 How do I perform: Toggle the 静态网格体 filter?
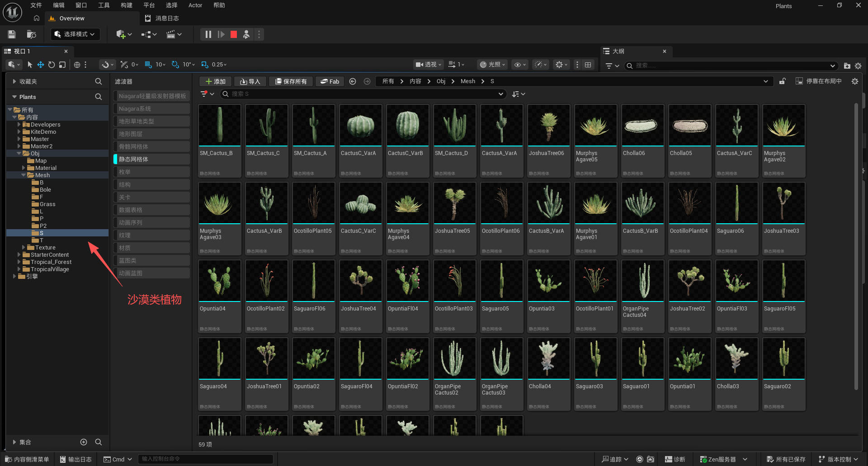coord(151,159)
